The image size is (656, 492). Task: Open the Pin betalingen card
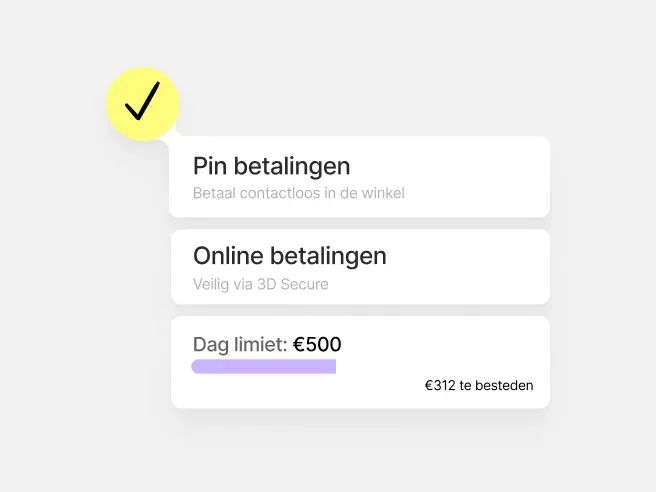point(359,177)
